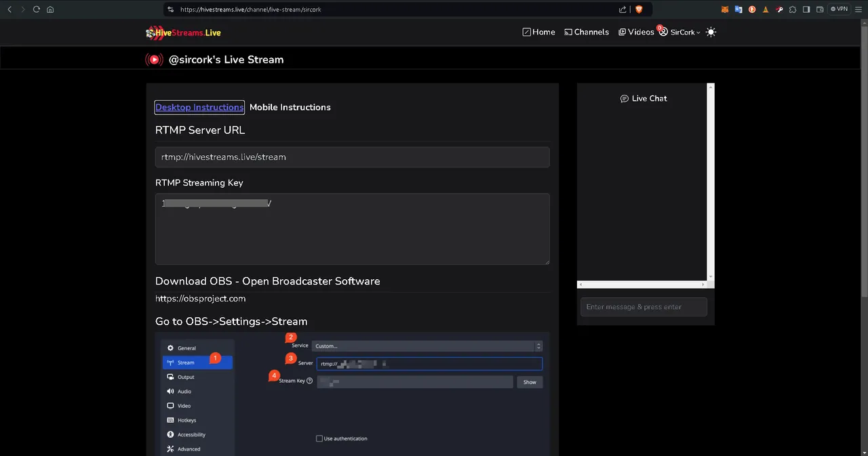This screenshot has height=456, width=868.
Task: Open the extensions puzzle piece menu
Action: 793,9
